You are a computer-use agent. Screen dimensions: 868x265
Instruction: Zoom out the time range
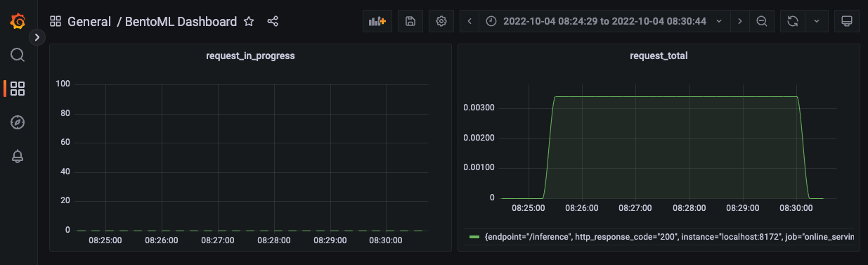(761, 21)
